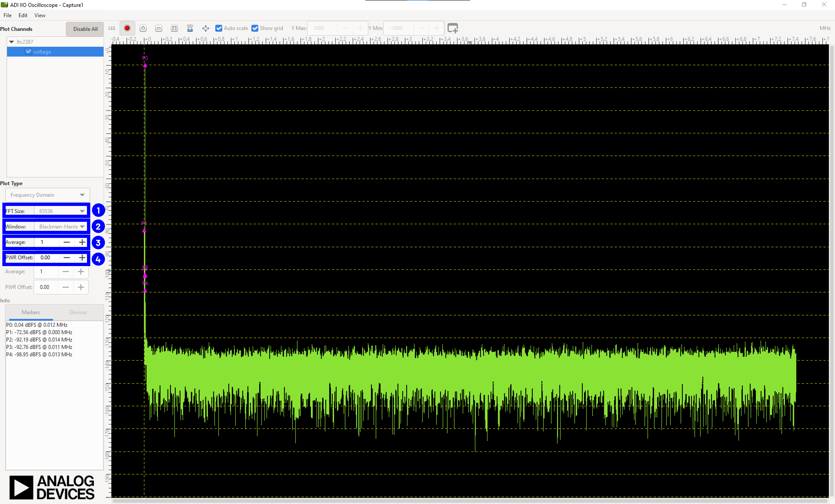Click the Y Min value field
835x504 pixels.
399,28
